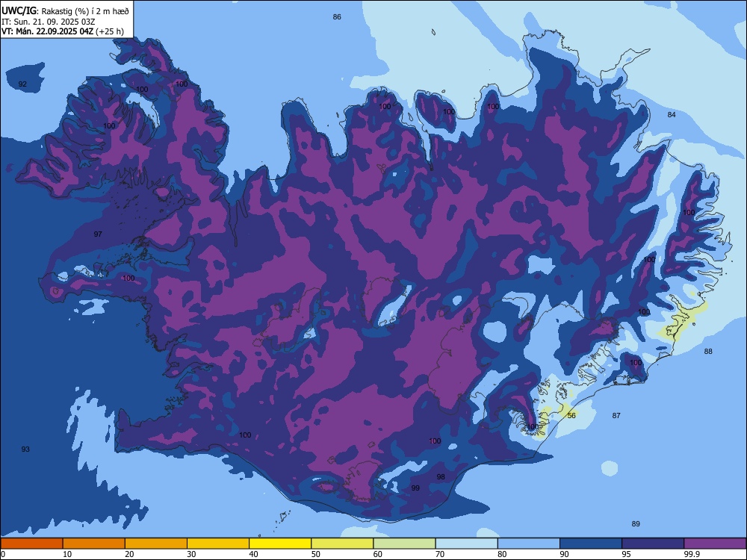Click the legend scale label '50'

click(316, 554)
